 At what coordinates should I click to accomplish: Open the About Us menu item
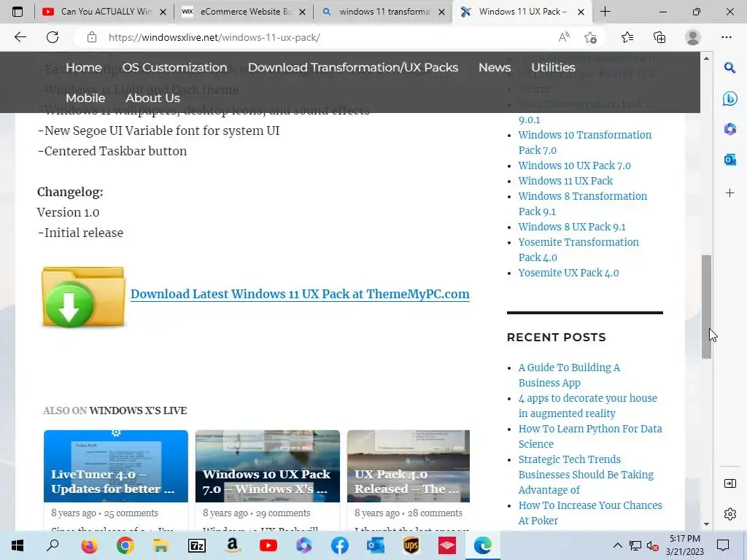(152, 98)
